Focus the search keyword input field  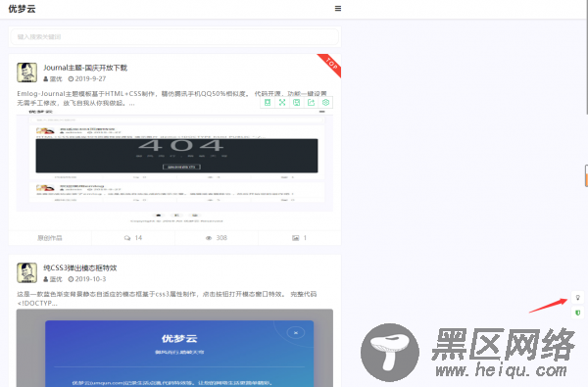174,37
